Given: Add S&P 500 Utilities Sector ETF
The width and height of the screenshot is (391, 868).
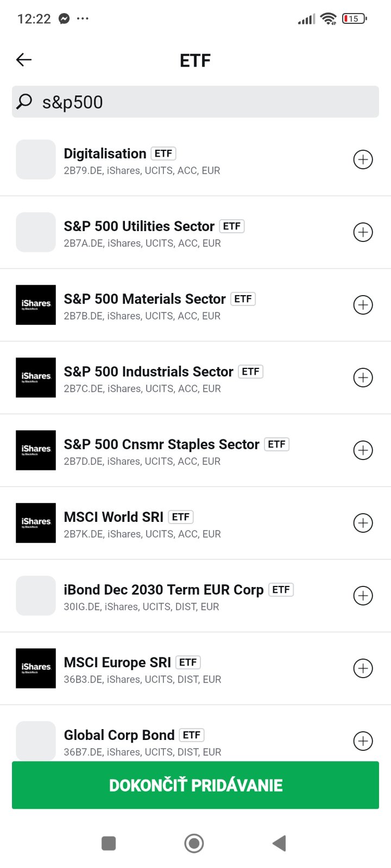Looking at the screenshot, I should click(363, 232).
